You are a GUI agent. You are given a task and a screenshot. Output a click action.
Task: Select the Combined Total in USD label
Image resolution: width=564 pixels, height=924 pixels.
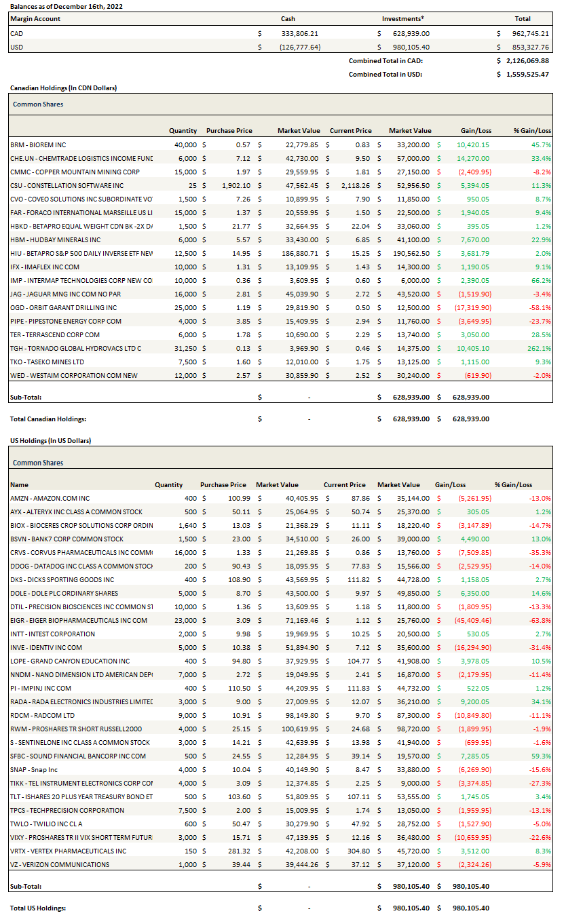[386, 74]
